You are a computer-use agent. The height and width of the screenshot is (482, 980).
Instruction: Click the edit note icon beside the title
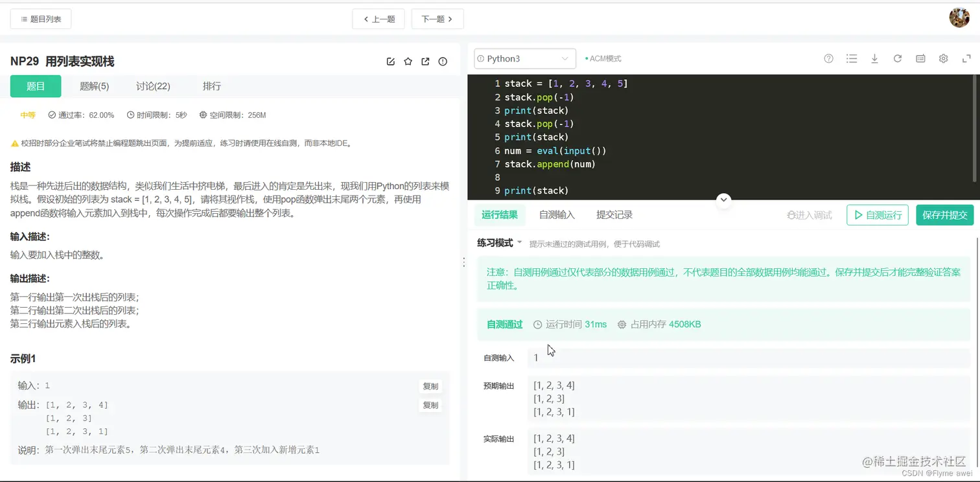pyautogui.click(x=391, y=61)
